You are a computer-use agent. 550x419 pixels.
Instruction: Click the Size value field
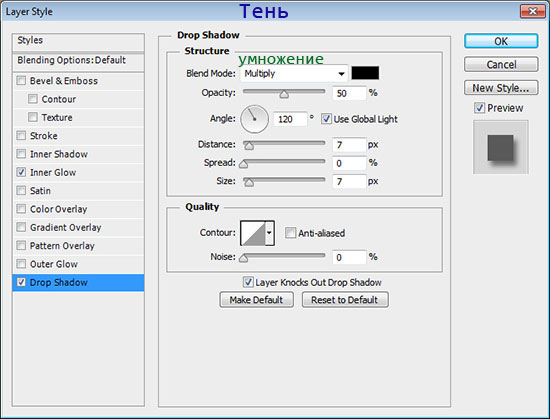pos(349,181)
